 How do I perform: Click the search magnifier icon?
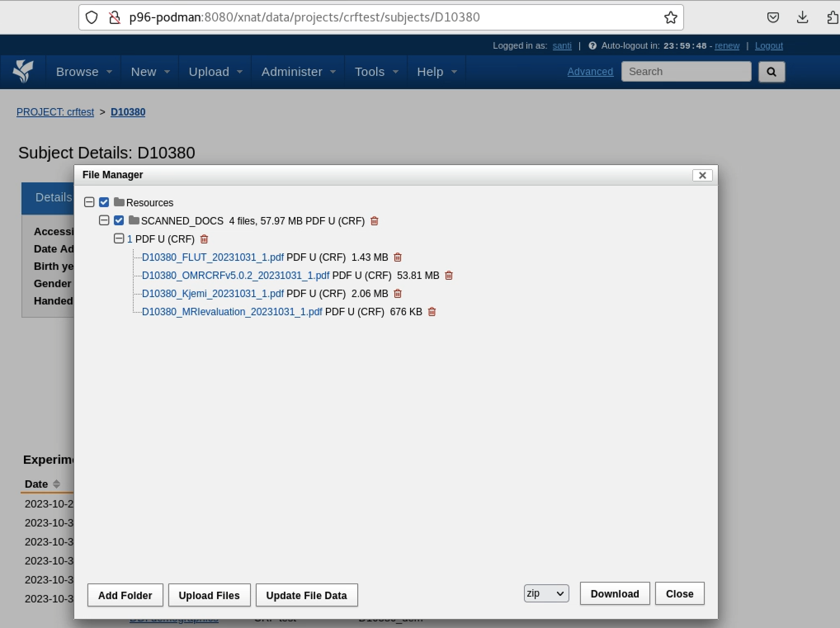772,71
